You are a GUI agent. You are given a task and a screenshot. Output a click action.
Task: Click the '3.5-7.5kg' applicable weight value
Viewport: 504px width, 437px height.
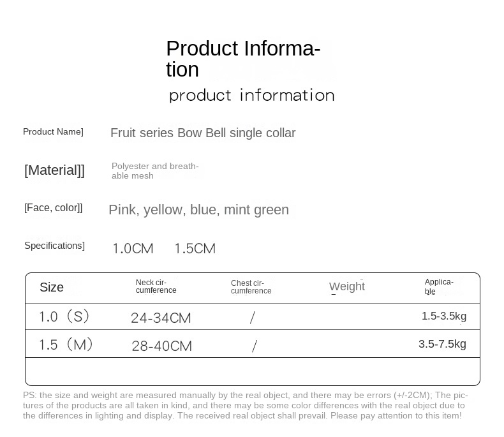point(442,344)
